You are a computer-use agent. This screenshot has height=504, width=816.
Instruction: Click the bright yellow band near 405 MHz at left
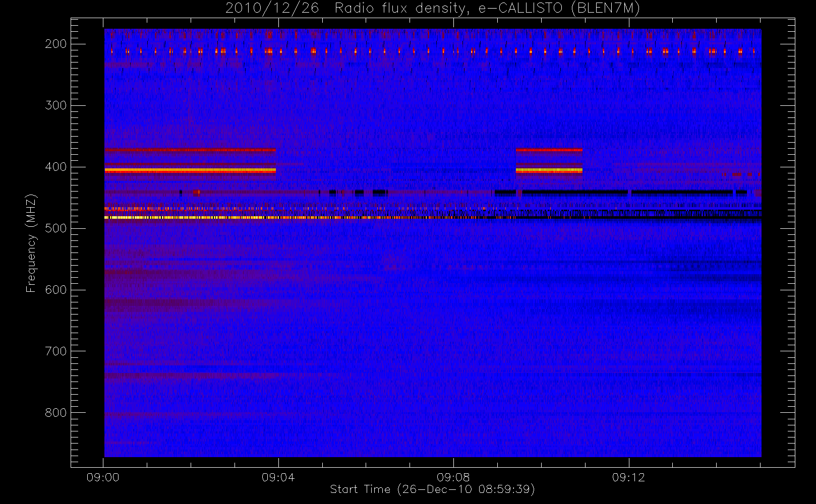[190, 170]
